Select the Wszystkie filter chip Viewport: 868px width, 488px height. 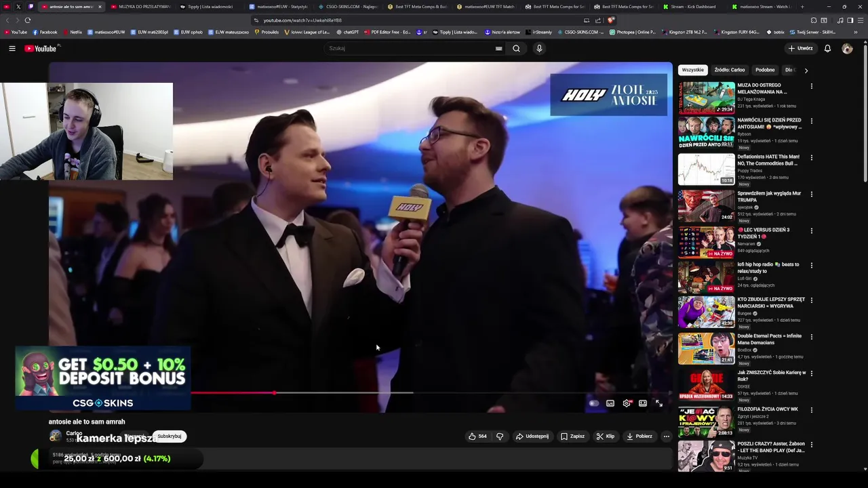coord(692,70)
